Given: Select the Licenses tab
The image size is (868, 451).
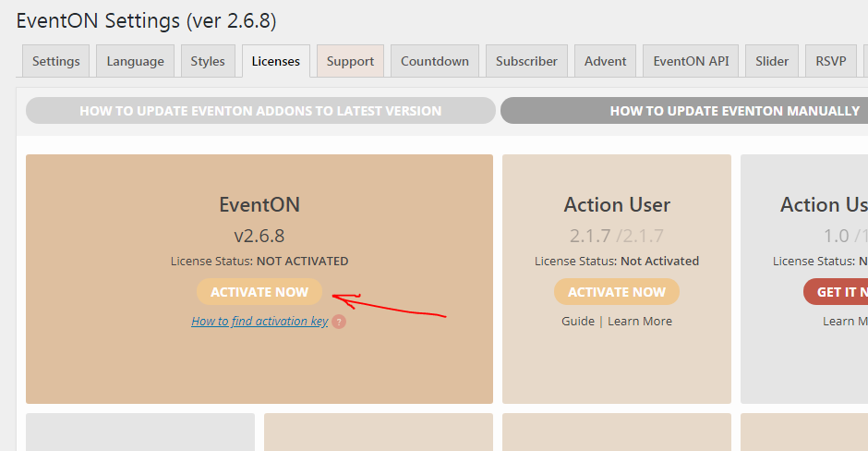Looking at the screenshot, I should pos(276,61).
